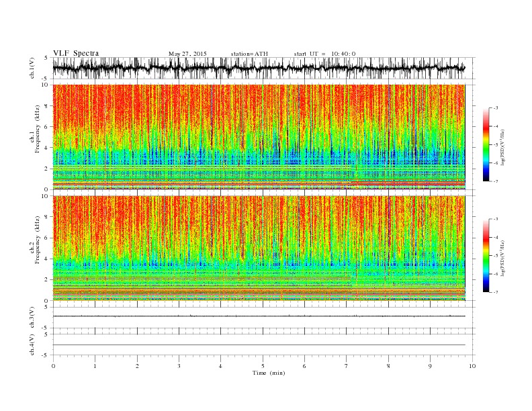The width and height of the screenshot is (532, 411).
Task: Click the "ch.3(V)" axis label
Action: (32, 318)
